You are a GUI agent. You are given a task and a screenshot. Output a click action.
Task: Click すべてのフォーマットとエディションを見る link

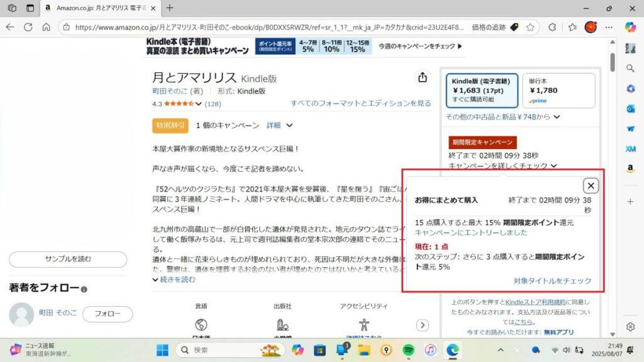click(x=360, y=103)
